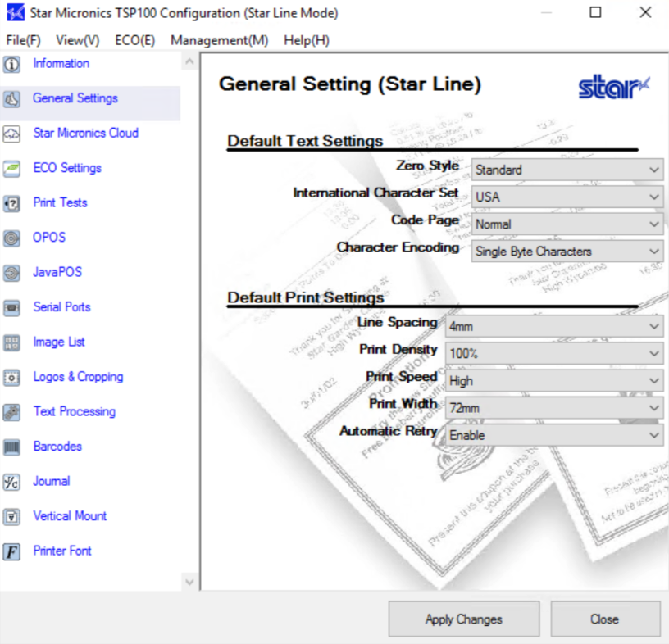
Task: Open the International Character Set dropdown
Action: pyautogui.click(x=567, y=197)
